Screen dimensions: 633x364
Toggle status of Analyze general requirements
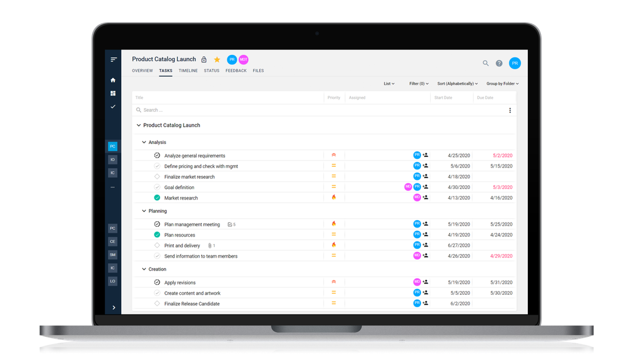coord(157,155)
